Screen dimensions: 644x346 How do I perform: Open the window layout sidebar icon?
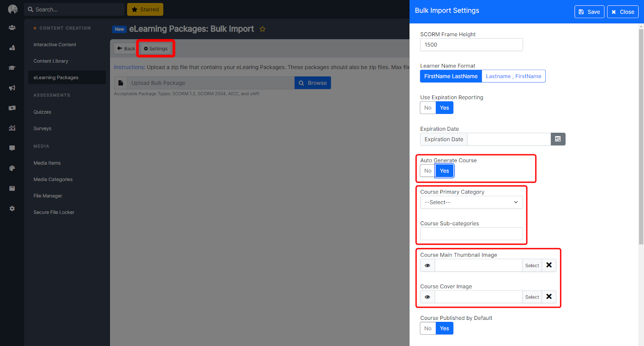[12, 188]
